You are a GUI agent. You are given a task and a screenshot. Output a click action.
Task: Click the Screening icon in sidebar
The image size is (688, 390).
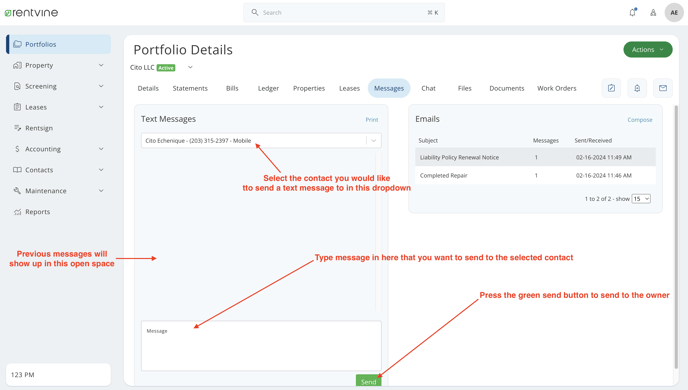click(18, 86)
